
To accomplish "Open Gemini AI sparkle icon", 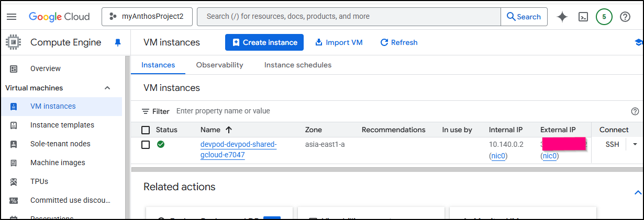I will [562, 17].
